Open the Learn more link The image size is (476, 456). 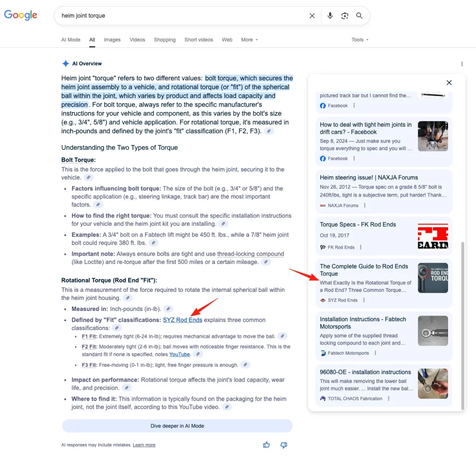[x=144, y=445]
